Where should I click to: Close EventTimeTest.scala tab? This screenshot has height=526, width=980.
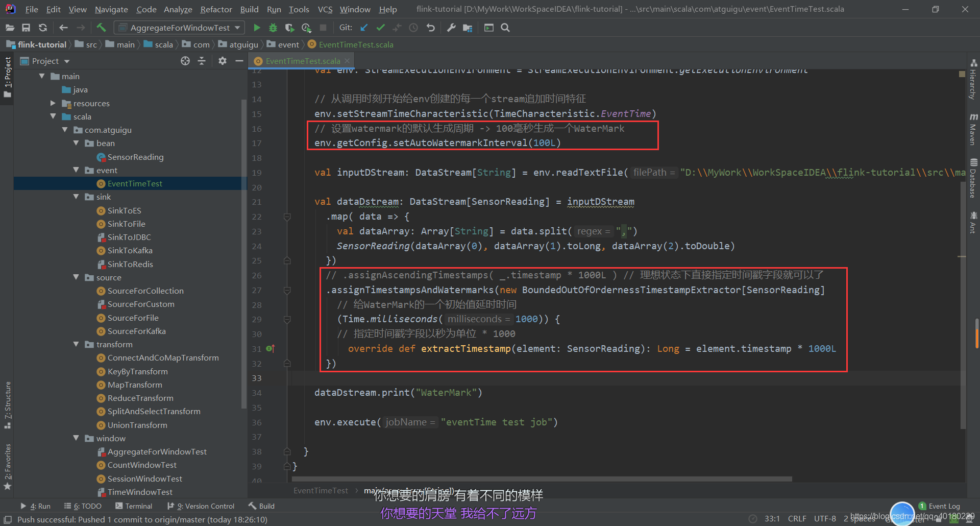347,61
